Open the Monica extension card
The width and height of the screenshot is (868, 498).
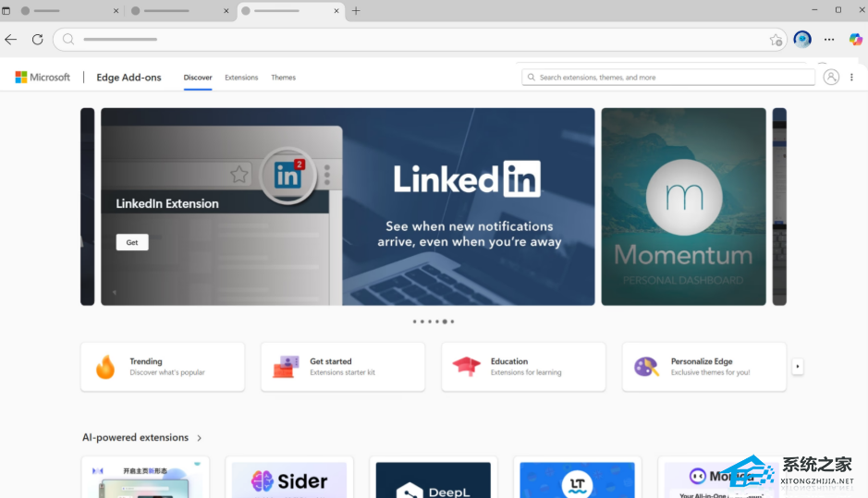721,478
